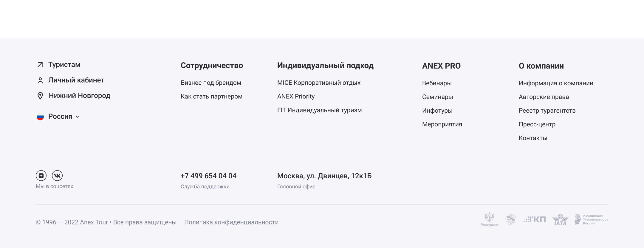Call support number +7 499 654 04 04
This screenshot has height=248, width=644.
(x=208, y=176)
